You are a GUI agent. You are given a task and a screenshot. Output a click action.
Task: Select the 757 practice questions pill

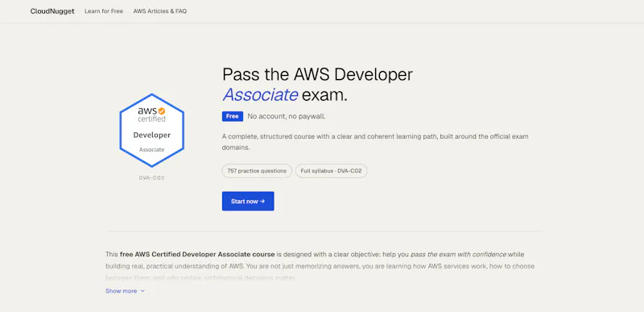click(257, 171)
